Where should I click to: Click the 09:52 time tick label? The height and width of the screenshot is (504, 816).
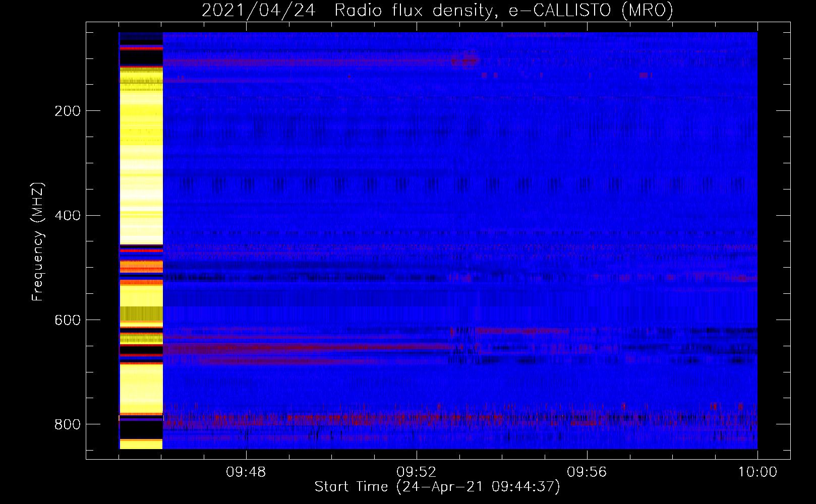[416, 472]
